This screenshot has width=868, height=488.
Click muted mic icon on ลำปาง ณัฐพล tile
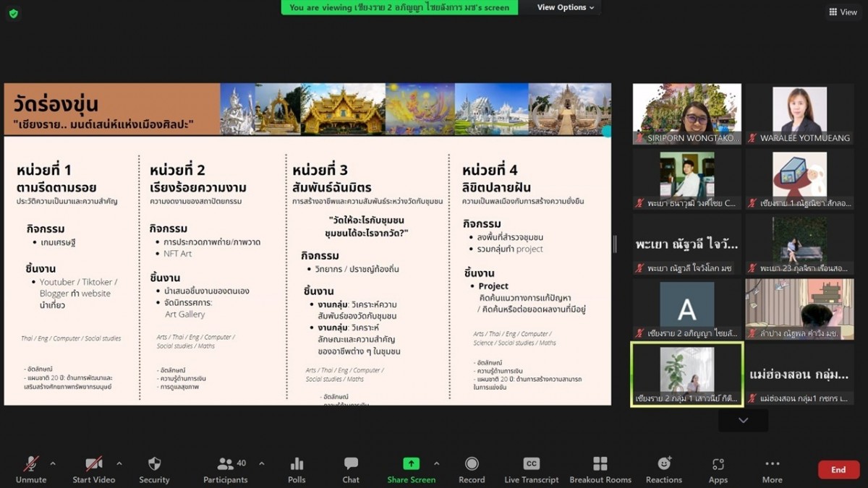pyautogui.click(x=753, y=333)
